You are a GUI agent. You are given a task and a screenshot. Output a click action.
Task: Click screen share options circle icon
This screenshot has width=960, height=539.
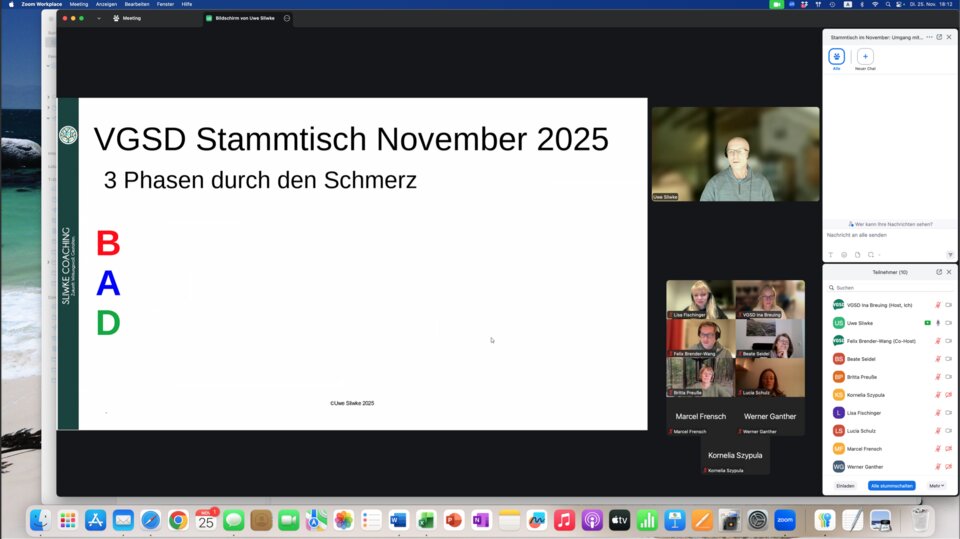pyautogui.click(x=287, y=18)
